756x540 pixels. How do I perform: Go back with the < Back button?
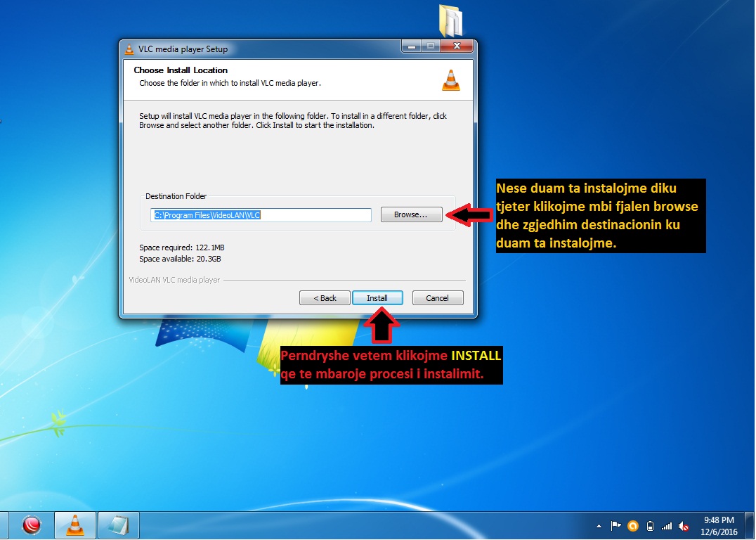tap(325, 298)
